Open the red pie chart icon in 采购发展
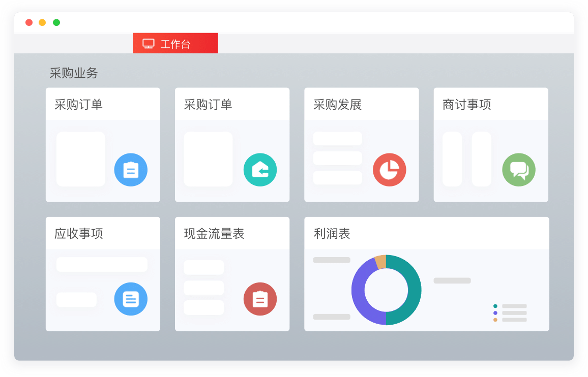Image resolution: width=588 pixels, height=377 pixels. pos(389,170)
